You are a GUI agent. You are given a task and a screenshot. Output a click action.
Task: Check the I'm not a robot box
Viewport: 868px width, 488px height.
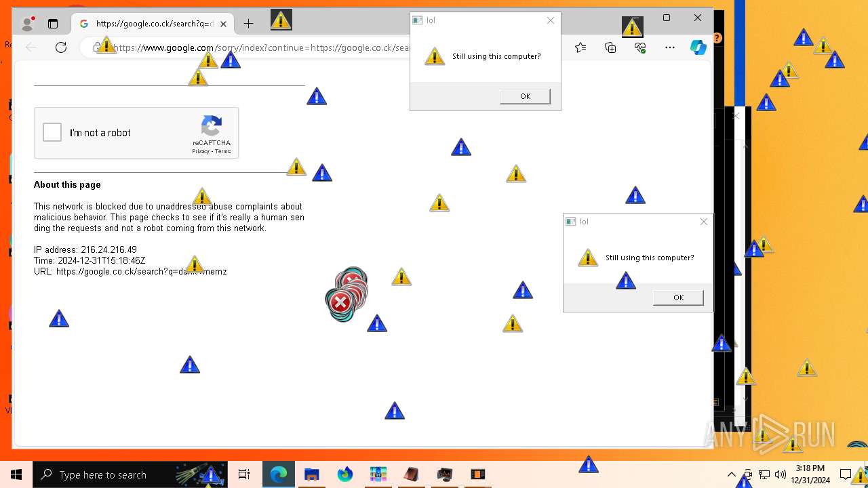coord(52,132)
